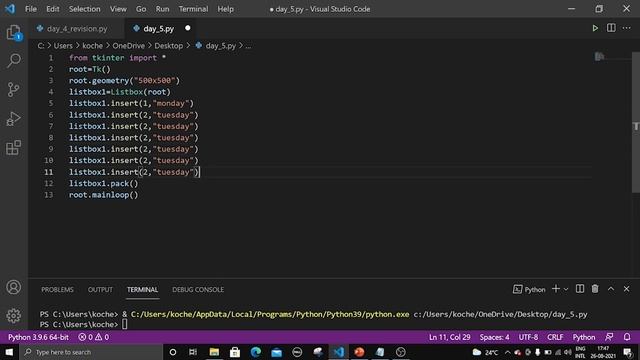Open the View menu
Image resolution: width=640 pixels, height=360 pixels.
click(x=118, y=9)
